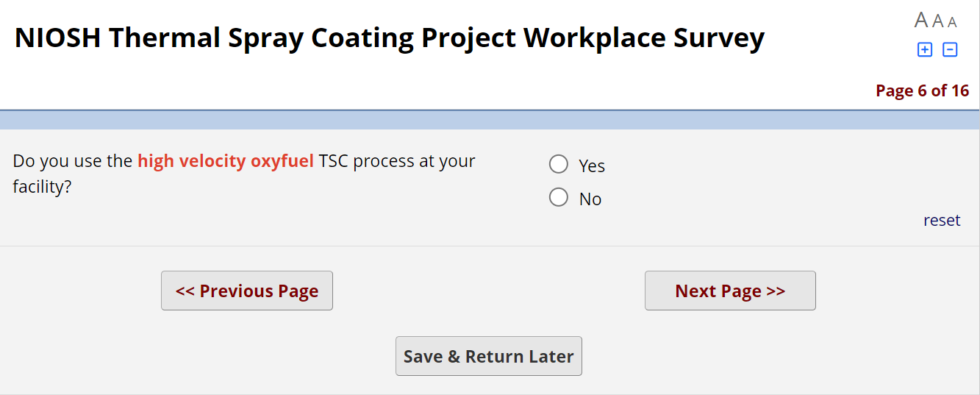Image resolution: width=980 pixels, height=395 pixels.
Task: Click the medium 'A' font size letter
Action: pyautogui.click(x=938, y=21)
